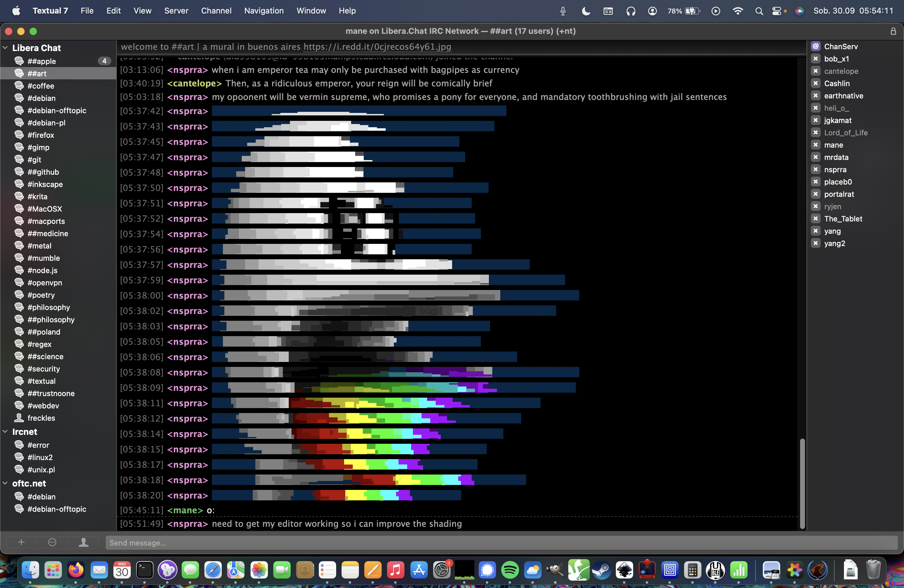The width and height of the screenshot is (904, 588).
Task: Click the plus add button at bottom left
Action: pyautogui.click(x=21, y=542)
